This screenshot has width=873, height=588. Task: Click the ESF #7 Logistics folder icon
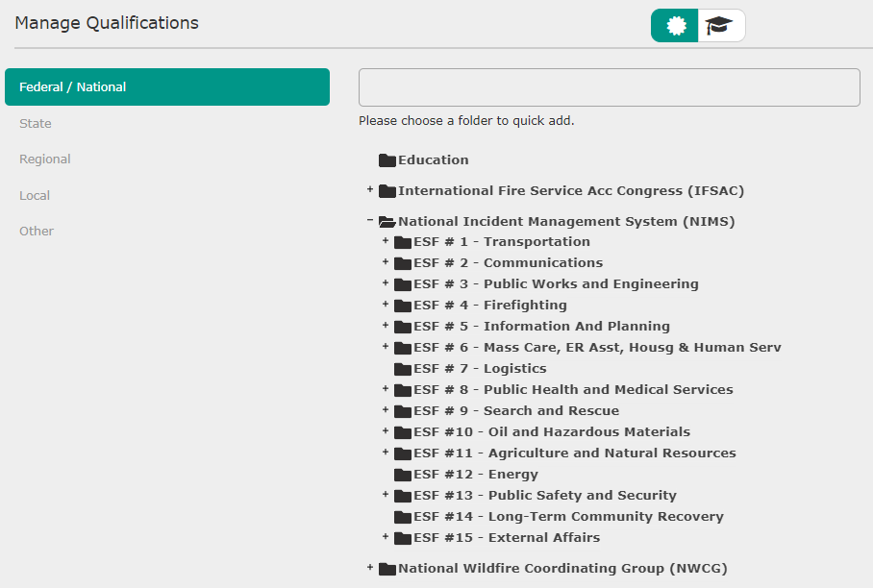pyautogui.click(x=403, y=369)
